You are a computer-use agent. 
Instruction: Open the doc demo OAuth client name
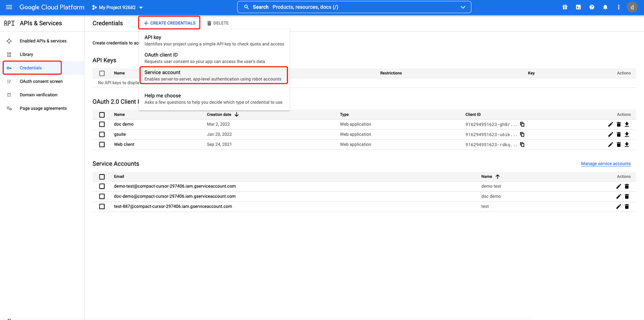(124, 124)
